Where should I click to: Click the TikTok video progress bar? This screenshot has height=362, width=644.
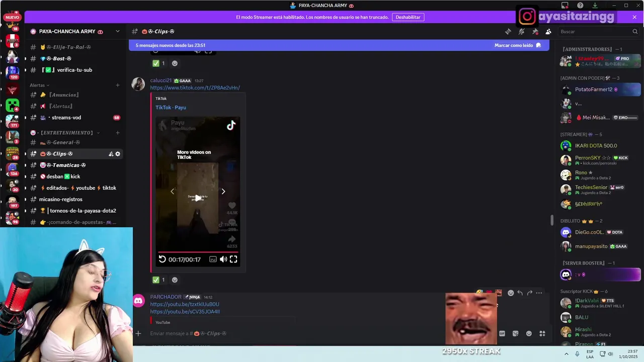[198, 252]
